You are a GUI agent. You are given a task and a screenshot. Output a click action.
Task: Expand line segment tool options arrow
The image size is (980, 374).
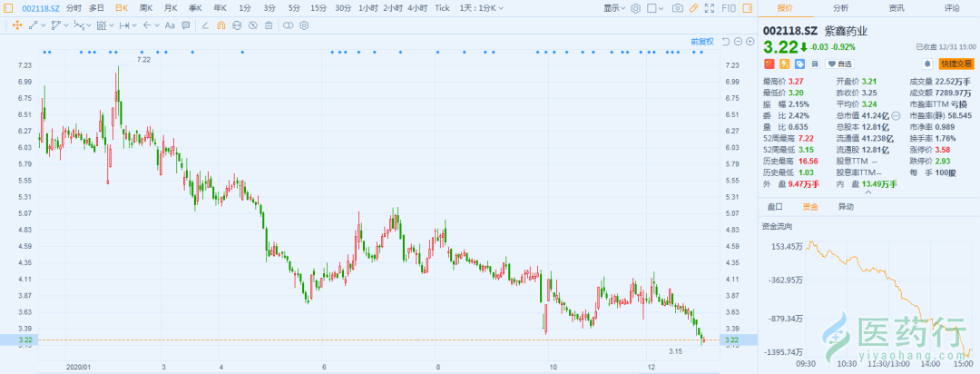pos(44,25)
